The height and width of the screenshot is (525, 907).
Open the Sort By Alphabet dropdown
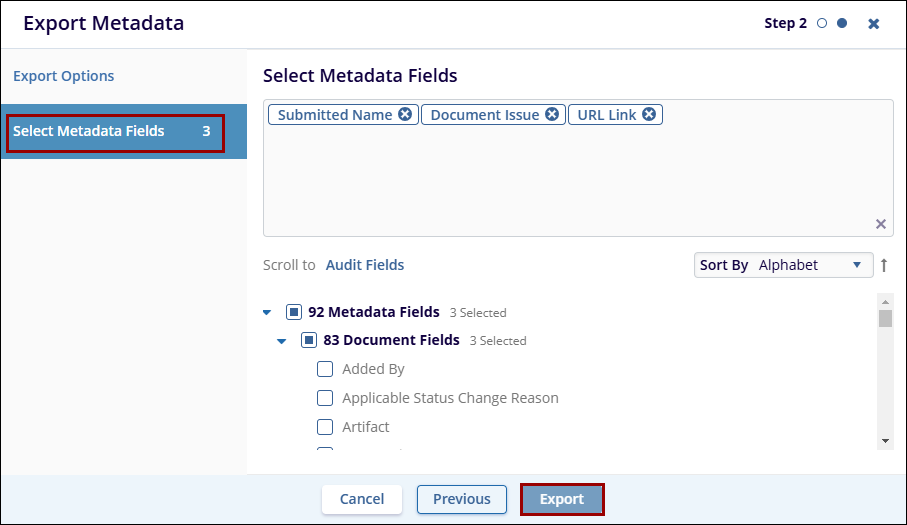(x=781, y=265)
